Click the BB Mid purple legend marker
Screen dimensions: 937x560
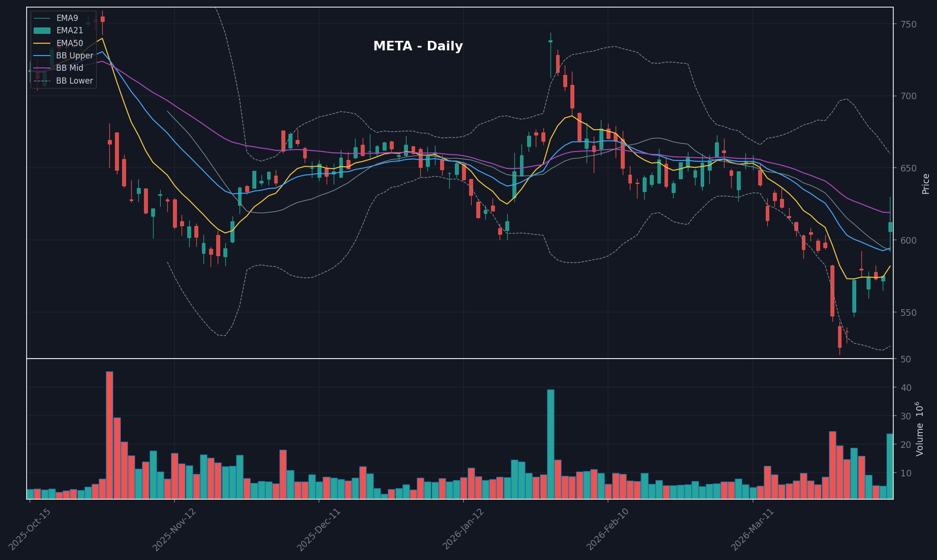click(42, 68)
